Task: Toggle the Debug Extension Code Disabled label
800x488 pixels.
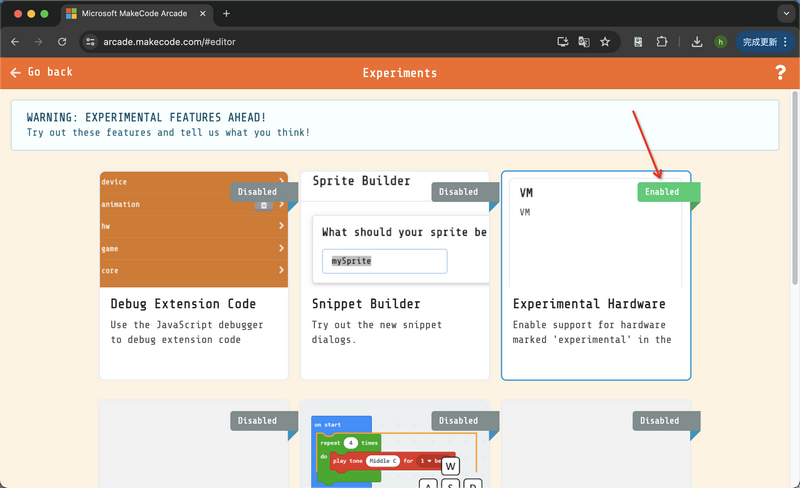Action: click(258, 192)
